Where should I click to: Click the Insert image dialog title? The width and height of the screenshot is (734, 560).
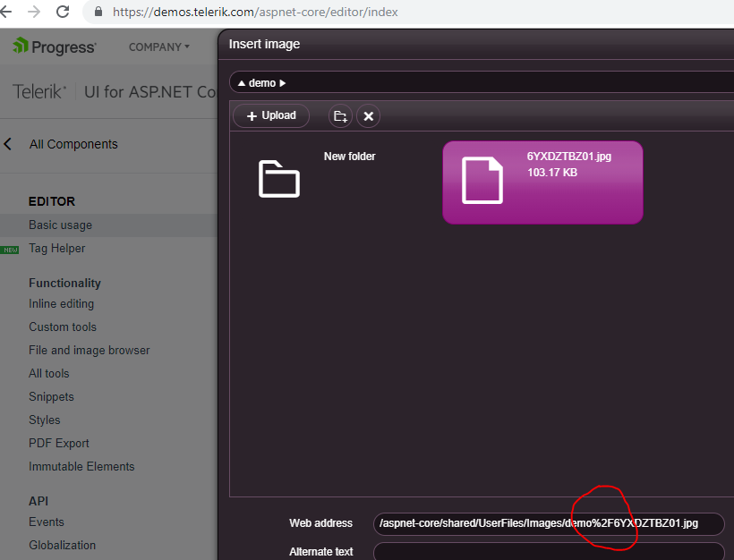coord(264,44)
